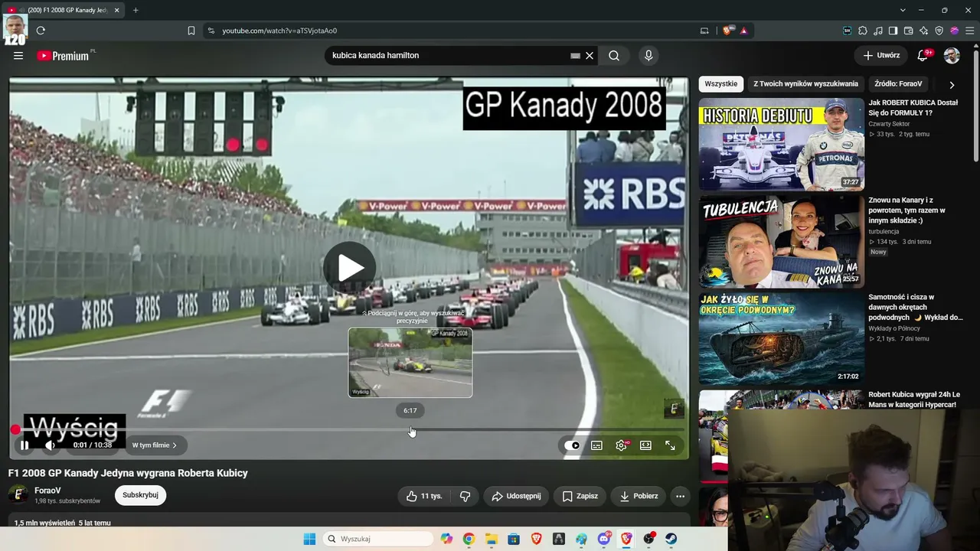Open Steam from the taskbar
This screenshot has width=980, height=551.
coord(671,539)
